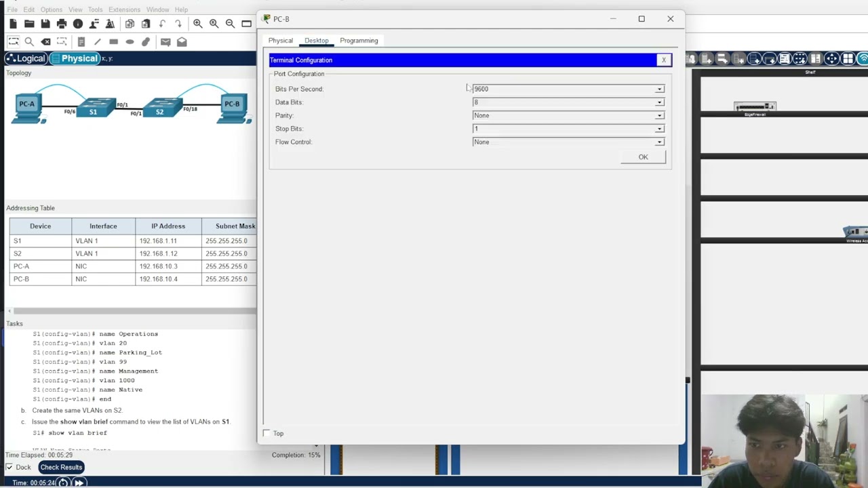This screenshot has height=488, width=868.
Task: Open the View menu
Action: pyautogui.click(x=75, y=9)
